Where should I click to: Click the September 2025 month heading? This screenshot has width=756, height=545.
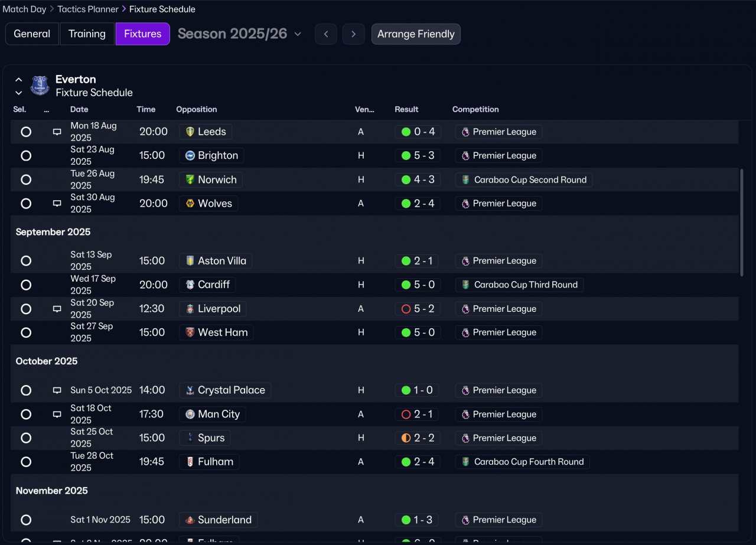coord(53,232)
